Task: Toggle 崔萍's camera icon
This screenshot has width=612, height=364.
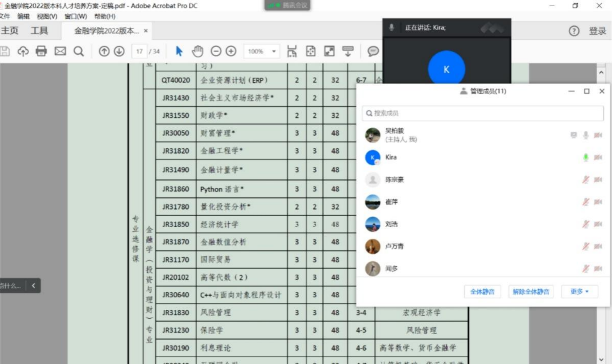Action: coord(598,202)
